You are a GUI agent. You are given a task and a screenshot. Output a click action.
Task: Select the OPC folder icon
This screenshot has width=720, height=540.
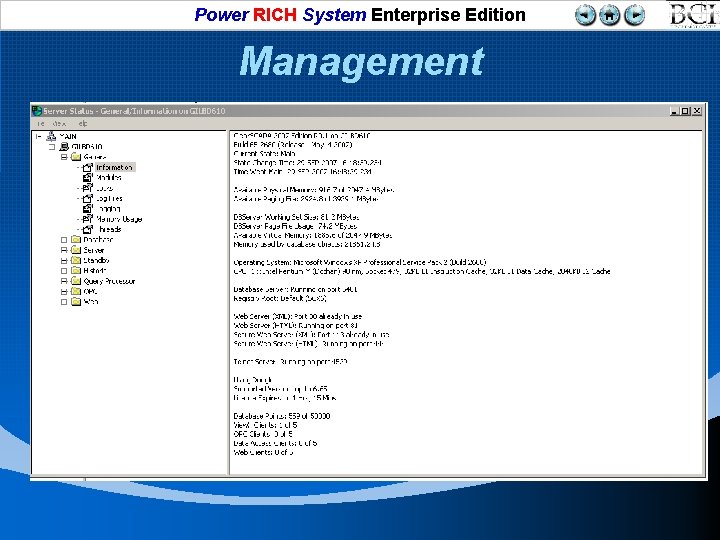point(76,292)
